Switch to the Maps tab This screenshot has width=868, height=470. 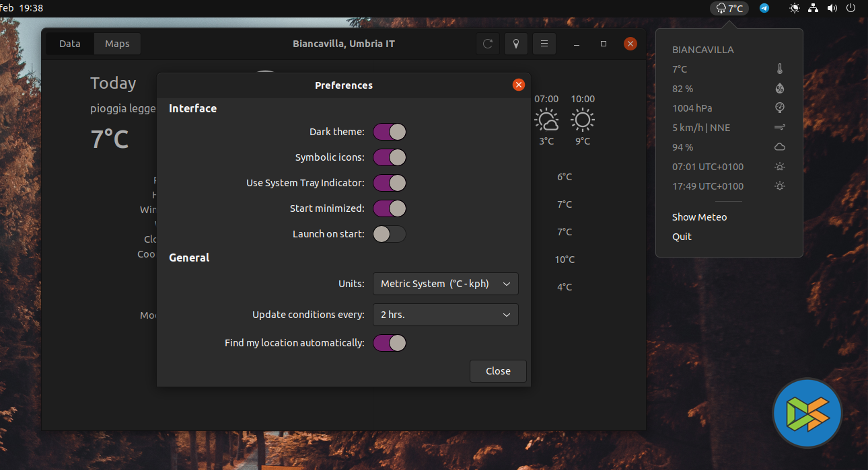[117, 44]
